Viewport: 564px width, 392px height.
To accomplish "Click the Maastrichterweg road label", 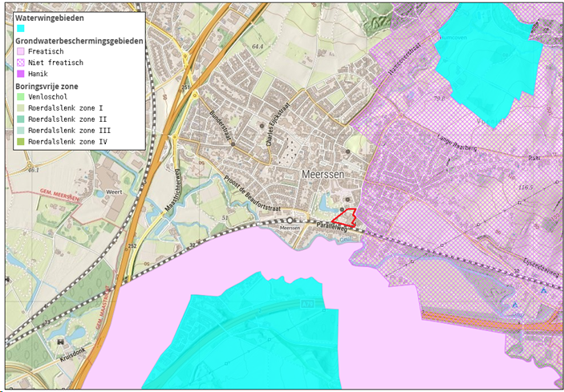I will click(x=172, y=190).
